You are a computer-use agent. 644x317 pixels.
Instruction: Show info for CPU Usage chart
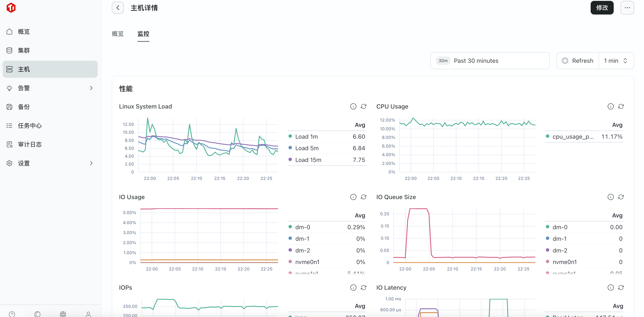[610, 106]
